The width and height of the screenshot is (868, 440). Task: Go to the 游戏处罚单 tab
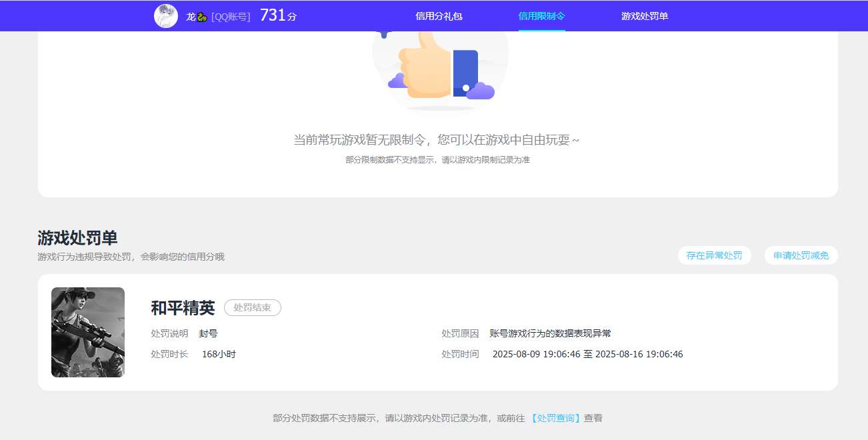point(645,16)
